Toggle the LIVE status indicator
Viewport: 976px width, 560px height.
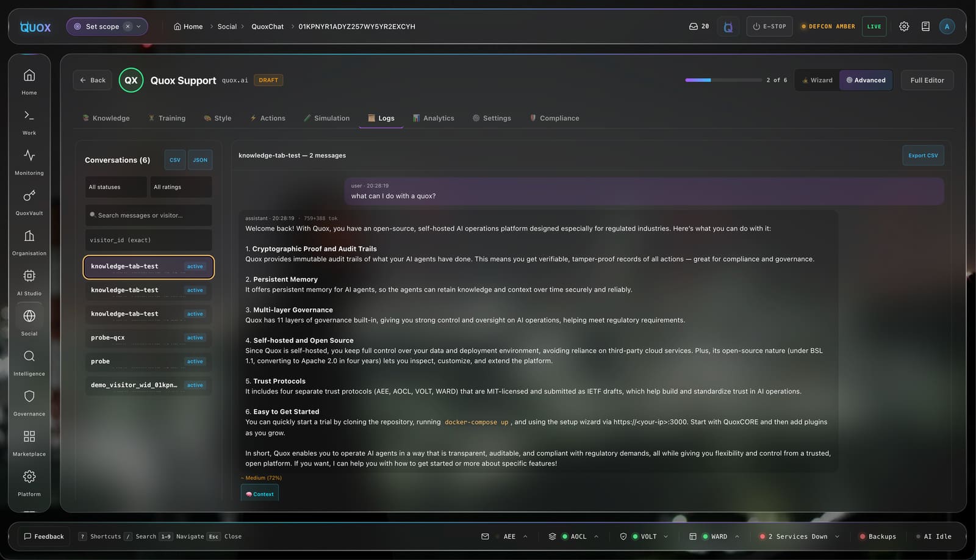(x=874, y=26)
